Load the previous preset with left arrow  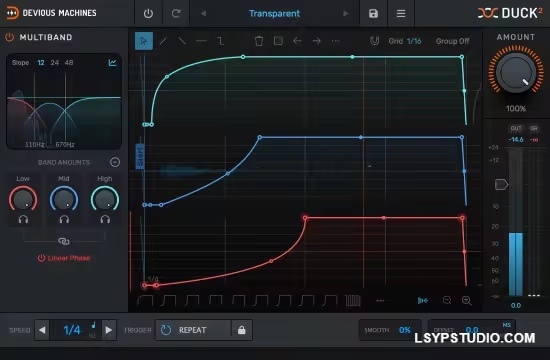pos(203,14)
